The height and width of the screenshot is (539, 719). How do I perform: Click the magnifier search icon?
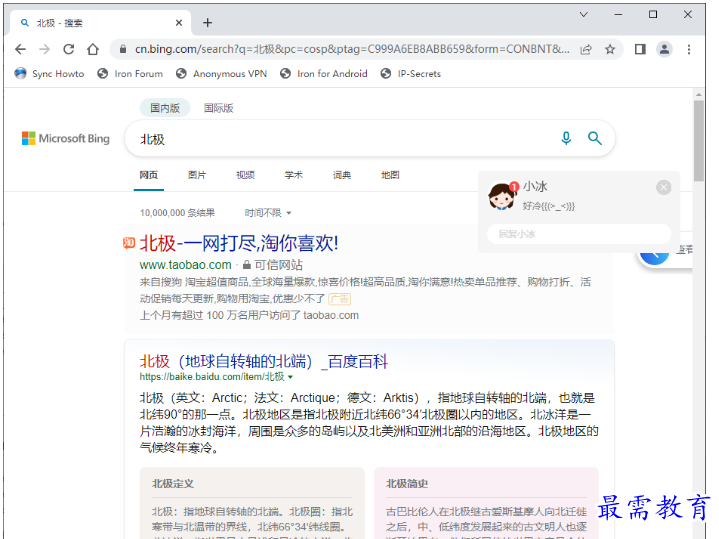pos(595,138)
